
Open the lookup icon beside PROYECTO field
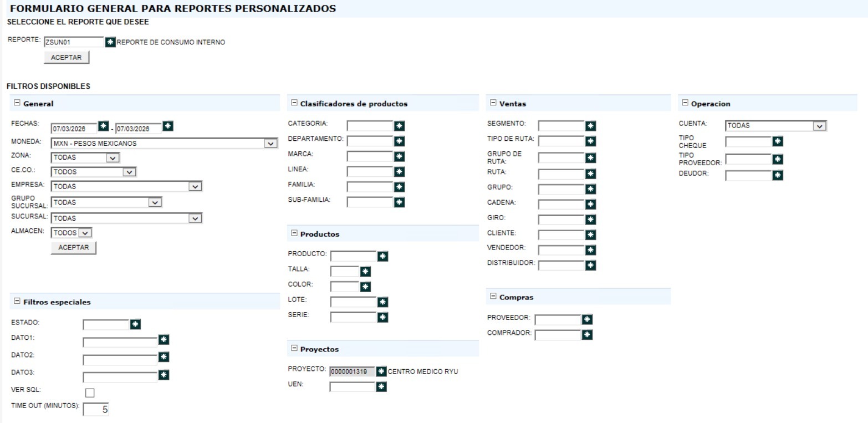(381, 371)
